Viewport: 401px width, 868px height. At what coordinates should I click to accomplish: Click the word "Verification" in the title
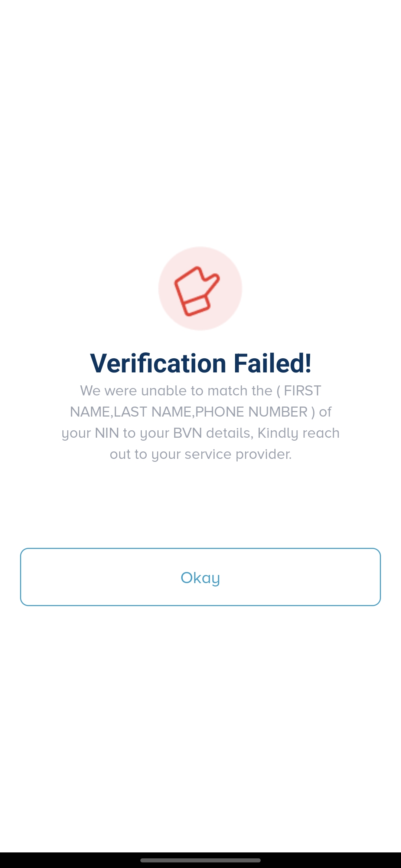(x=158, y=363)
